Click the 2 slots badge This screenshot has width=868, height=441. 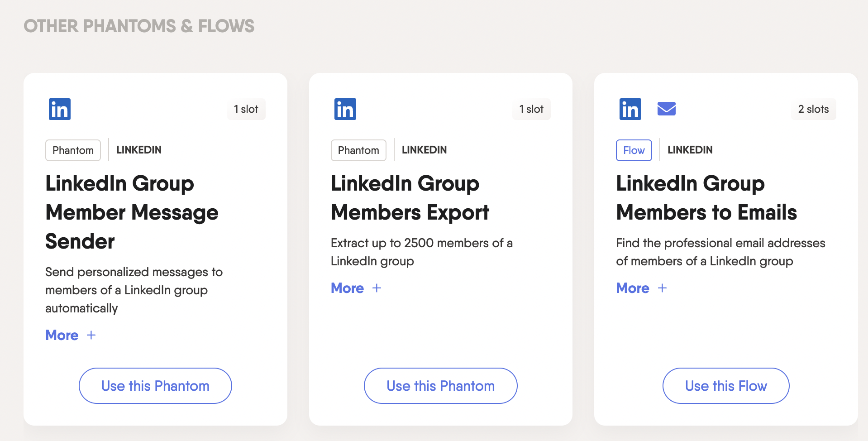[x=813, y=109]
